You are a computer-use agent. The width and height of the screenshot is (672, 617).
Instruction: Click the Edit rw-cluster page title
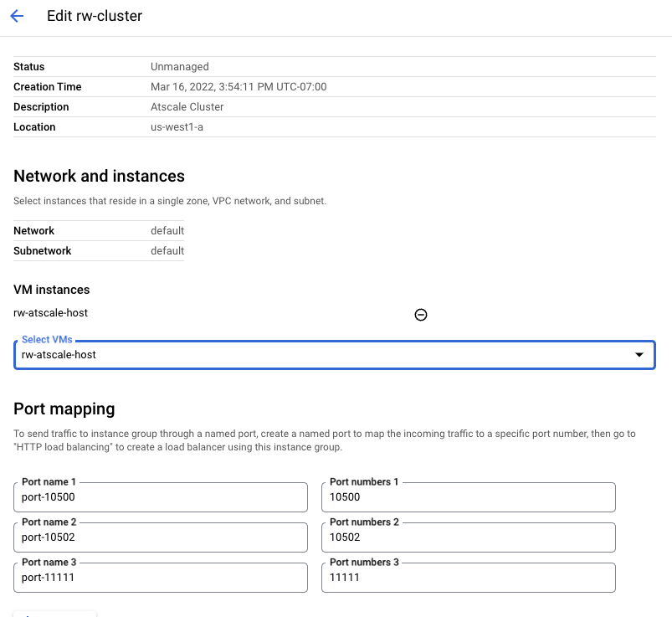pos(95,16)
